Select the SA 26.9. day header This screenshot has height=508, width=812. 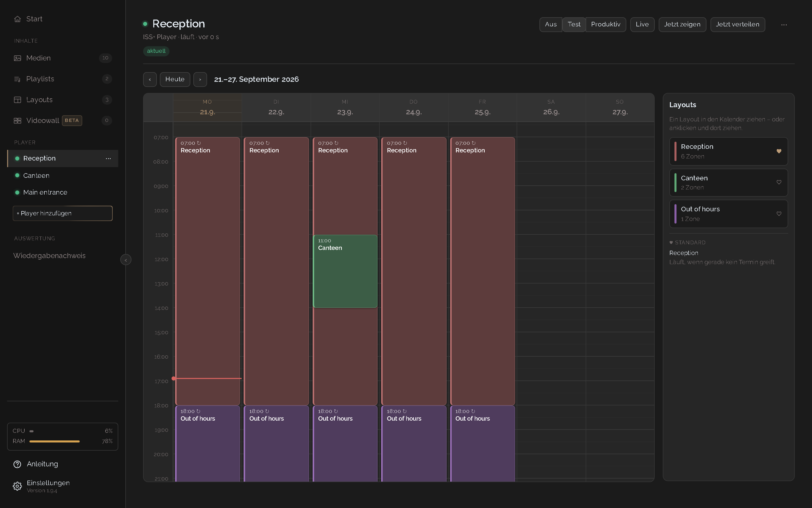[551, 107]
